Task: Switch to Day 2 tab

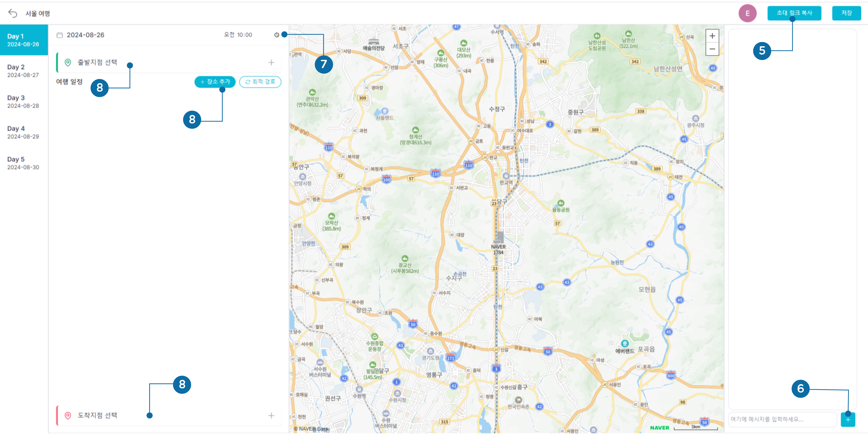Action: click(x=24, y=71)
